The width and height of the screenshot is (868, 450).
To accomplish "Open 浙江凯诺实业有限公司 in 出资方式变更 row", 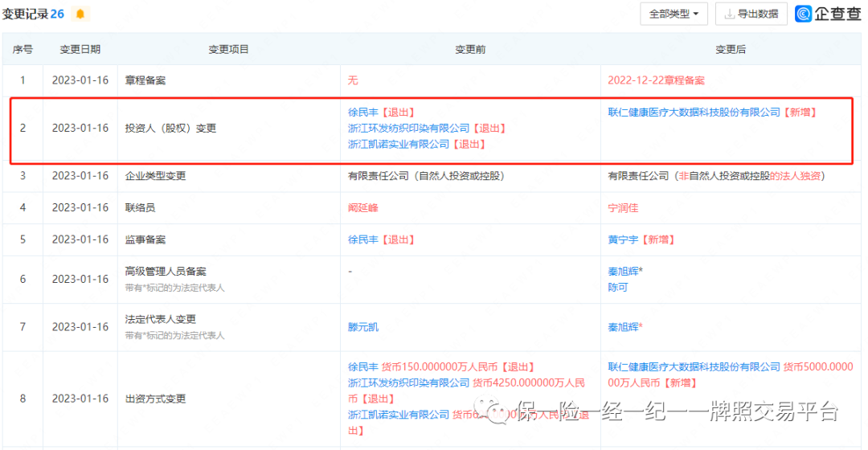I will click(399, 415).
